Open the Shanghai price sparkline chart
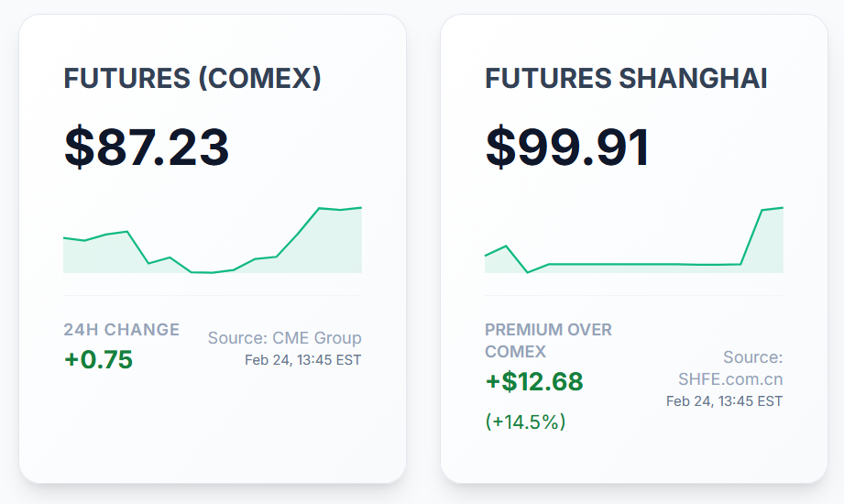The width and height of the screenshot is (844, 504). click(634, 240)
